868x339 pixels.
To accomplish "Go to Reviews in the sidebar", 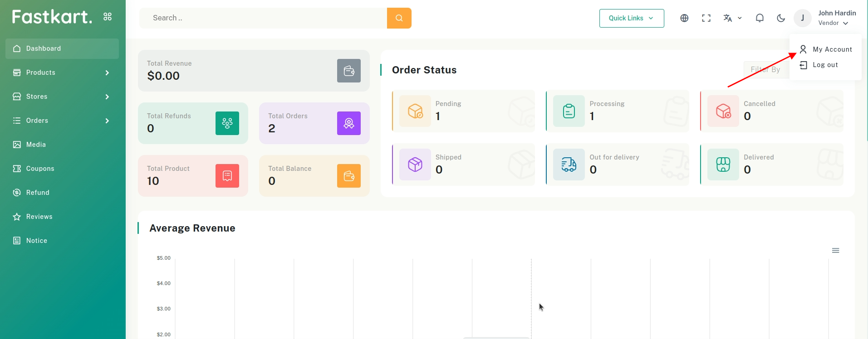I will [39, 217].
